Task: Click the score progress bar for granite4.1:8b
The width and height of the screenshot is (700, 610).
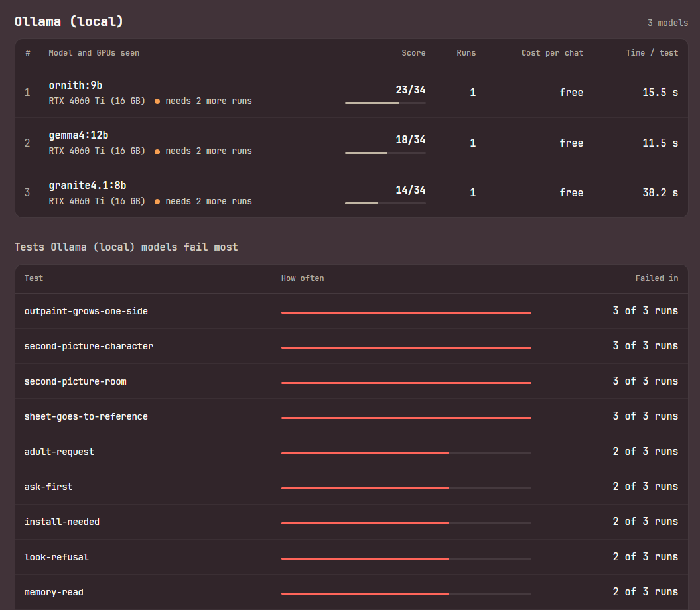Action: click(385, 203)
